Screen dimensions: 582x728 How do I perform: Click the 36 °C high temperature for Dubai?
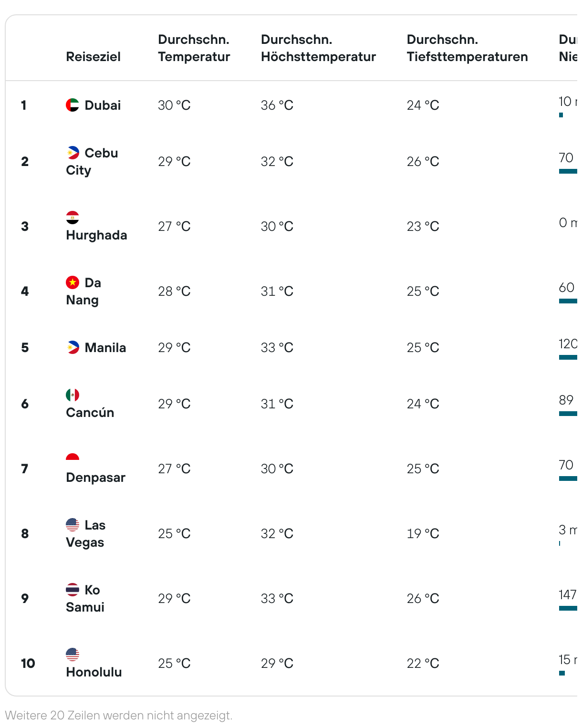277,105
